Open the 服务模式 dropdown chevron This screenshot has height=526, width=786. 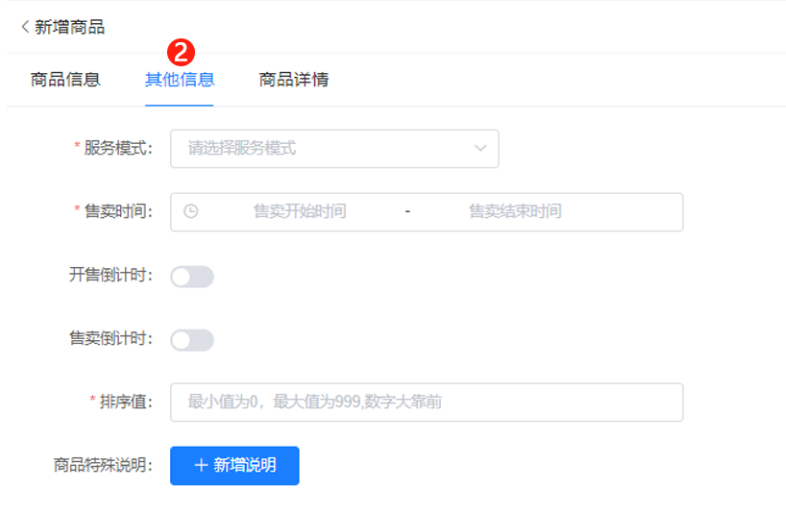click(480, 148)
